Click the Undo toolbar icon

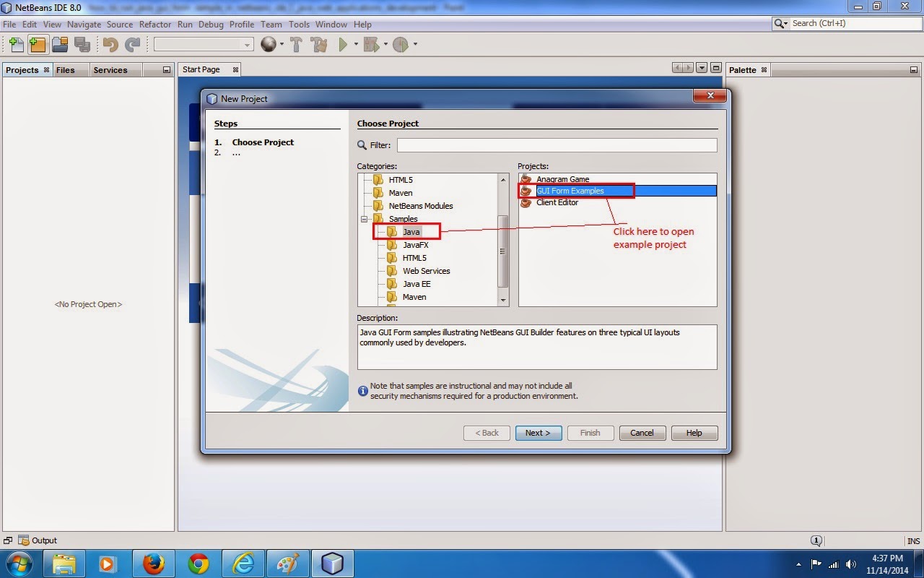click(x=108, y=44)
